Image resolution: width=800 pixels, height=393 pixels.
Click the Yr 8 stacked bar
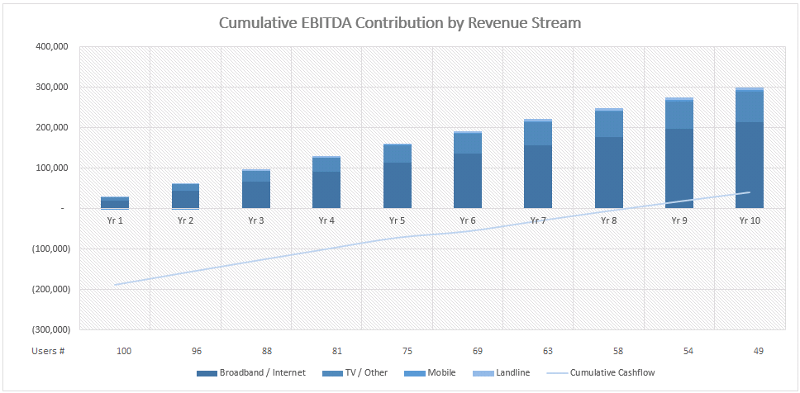point(609,158)
